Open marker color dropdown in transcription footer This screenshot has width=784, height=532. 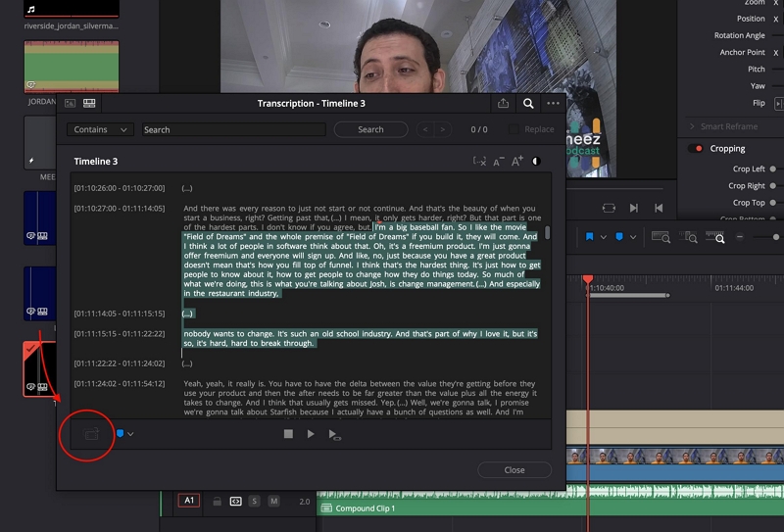pos(130,434)
